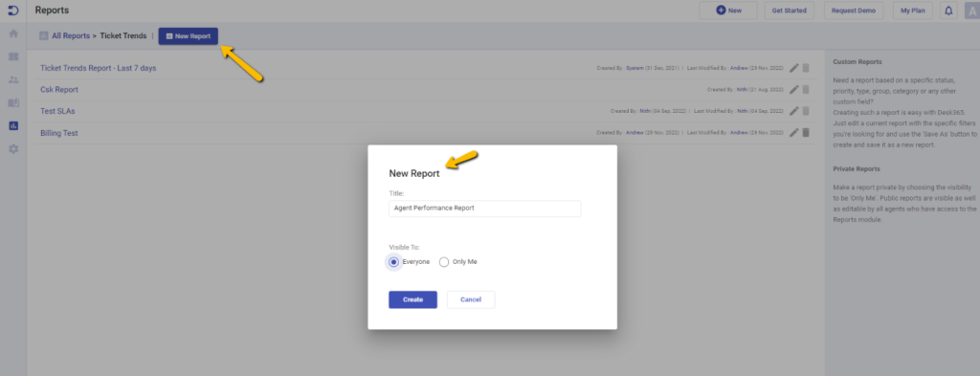Delete the Billing Test report
Viewport: 980px width, 376px height.
pos(806,132)
